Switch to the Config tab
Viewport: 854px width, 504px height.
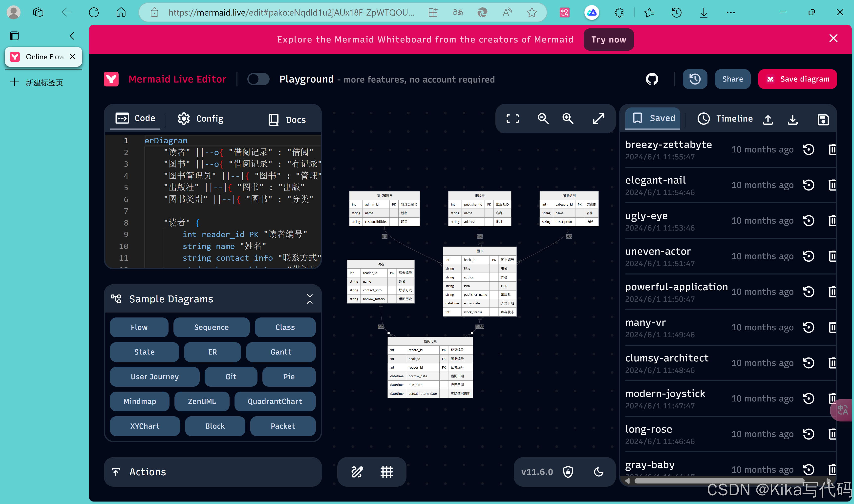point(200,119)
